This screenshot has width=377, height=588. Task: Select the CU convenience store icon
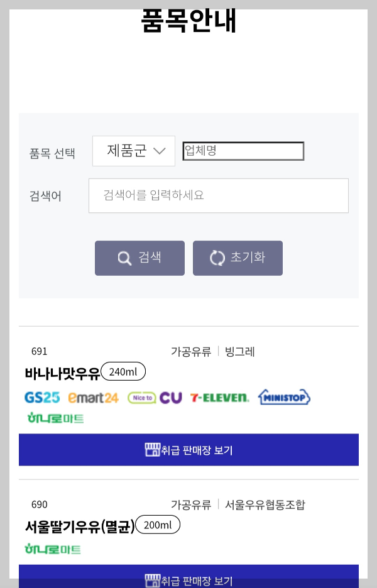click(172, 397)
